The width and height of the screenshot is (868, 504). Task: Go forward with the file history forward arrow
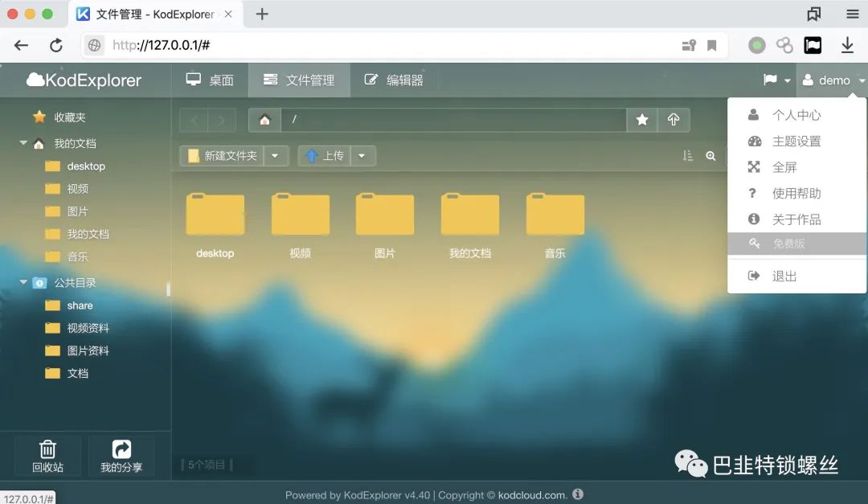click(x=222, y=120)
